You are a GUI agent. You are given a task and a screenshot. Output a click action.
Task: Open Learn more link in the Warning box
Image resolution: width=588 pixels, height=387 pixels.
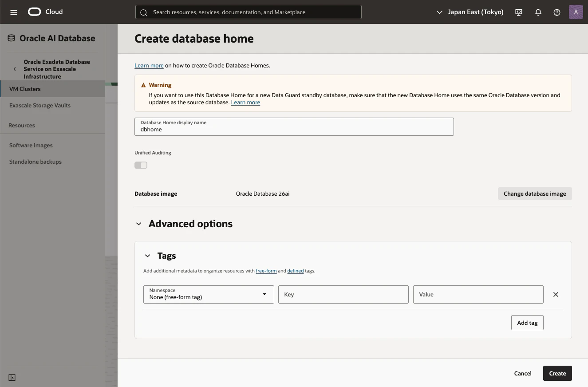click(245, 102)
